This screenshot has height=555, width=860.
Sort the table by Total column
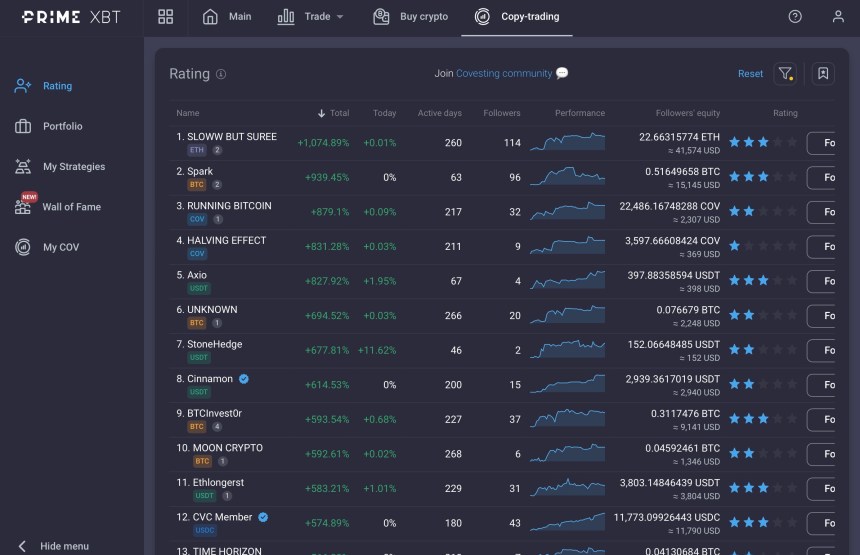click(x=333, y=113)
